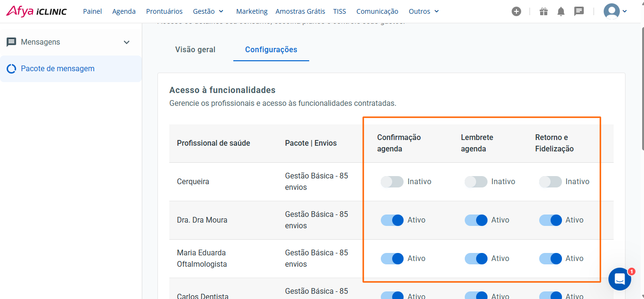Open the chat messages icon in header

(579, 11)
